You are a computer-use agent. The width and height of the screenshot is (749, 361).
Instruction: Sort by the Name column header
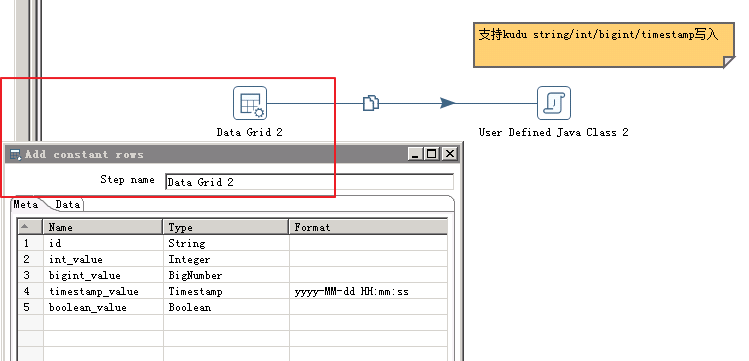click(x=103, y=227)
